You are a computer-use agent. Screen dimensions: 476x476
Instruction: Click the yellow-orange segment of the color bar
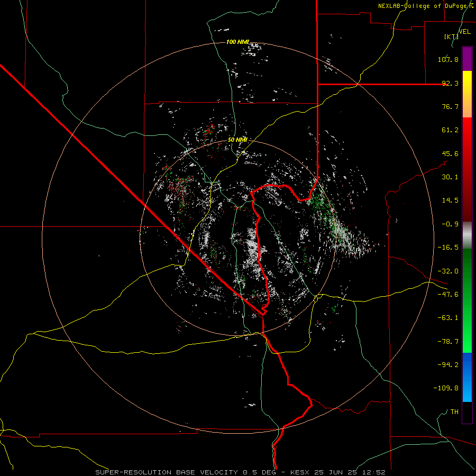click(467, 94)
